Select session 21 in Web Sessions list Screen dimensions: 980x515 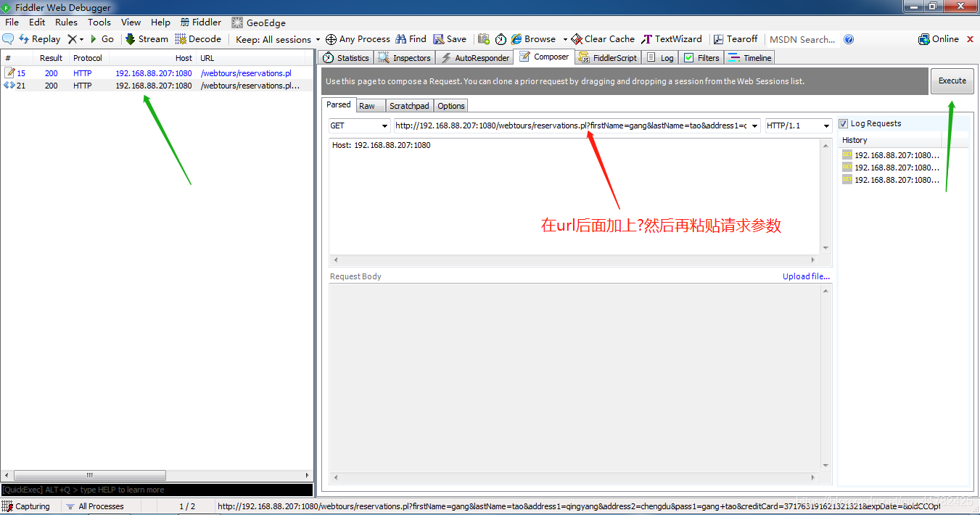(x=157, y=86)
